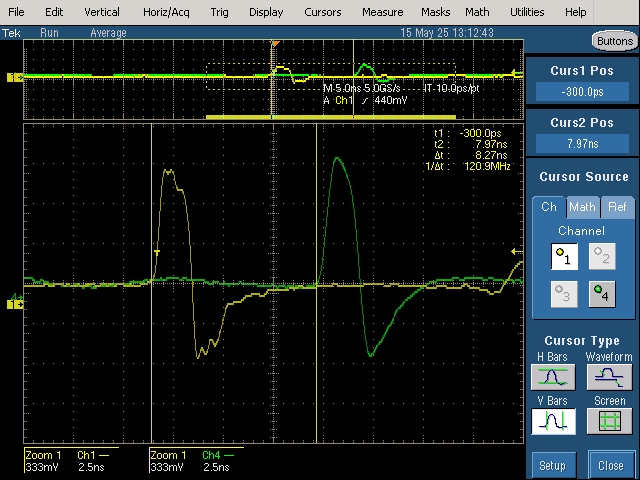The width and height of the screenshot is (640, 480).
Task: Choose H Bars cursor type icon
Action: [x=553, y=377]
